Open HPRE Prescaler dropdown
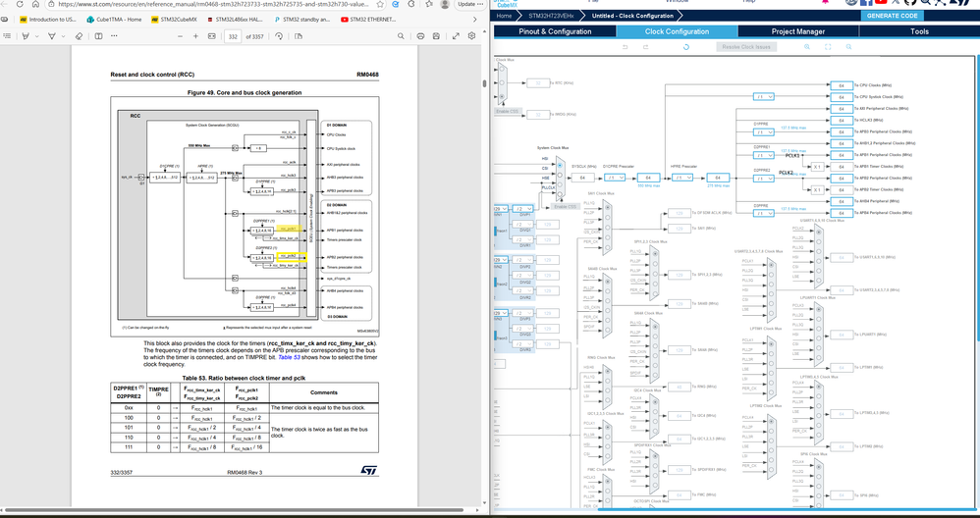Screen dimensions: 980x518 (x=682, y=178)
